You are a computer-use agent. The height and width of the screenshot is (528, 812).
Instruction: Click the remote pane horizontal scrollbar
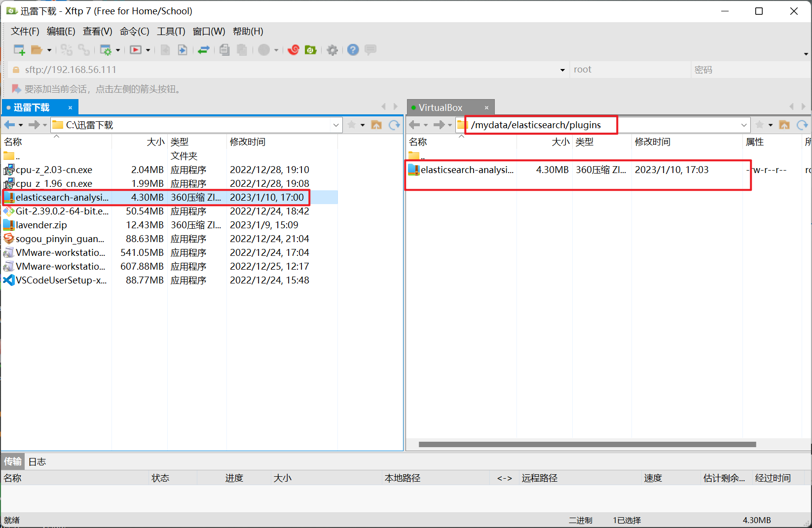[587, 445]
